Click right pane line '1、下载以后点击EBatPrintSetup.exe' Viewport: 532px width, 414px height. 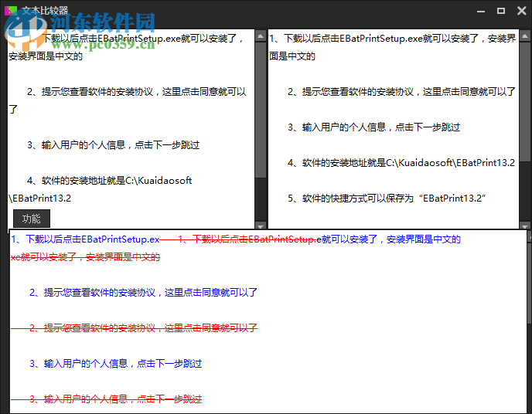pos(393,39)
